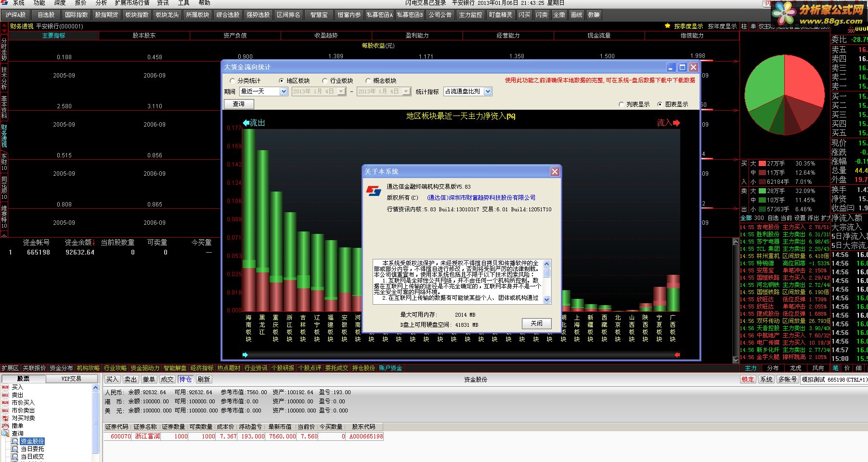868x462 pixels.
Task: Click the application logo in the menu bar
Action: (4, 3)
